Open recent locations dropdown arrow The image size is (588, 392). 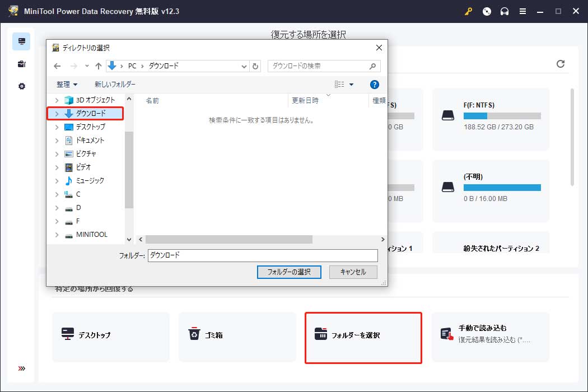pos(87,66)
